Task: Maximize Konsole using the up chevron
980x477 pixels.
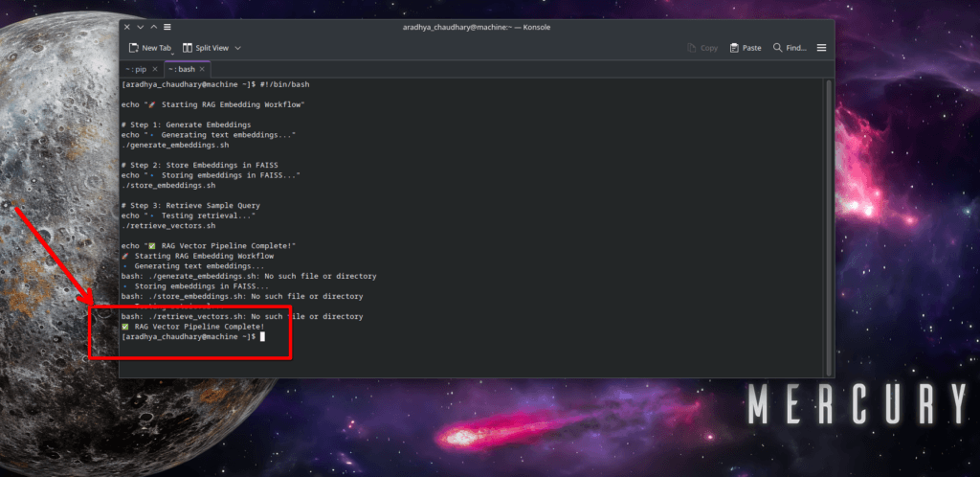Action: click(155, 27)
